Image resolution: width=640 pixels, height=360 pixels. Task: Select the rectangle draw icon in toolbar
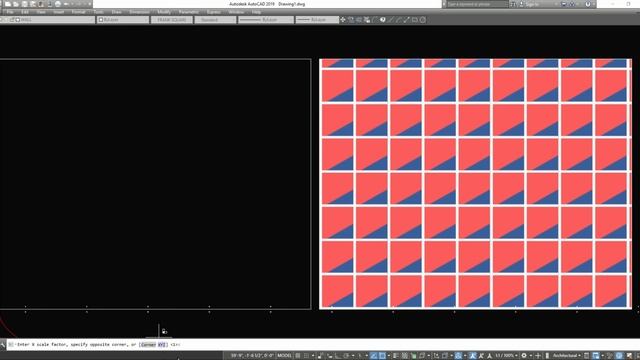coord(415,20)
